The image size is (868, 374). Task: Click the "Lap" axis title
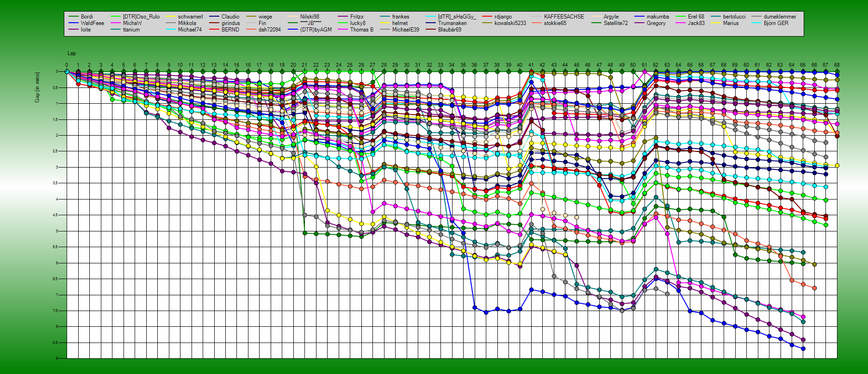click(72, 54)
